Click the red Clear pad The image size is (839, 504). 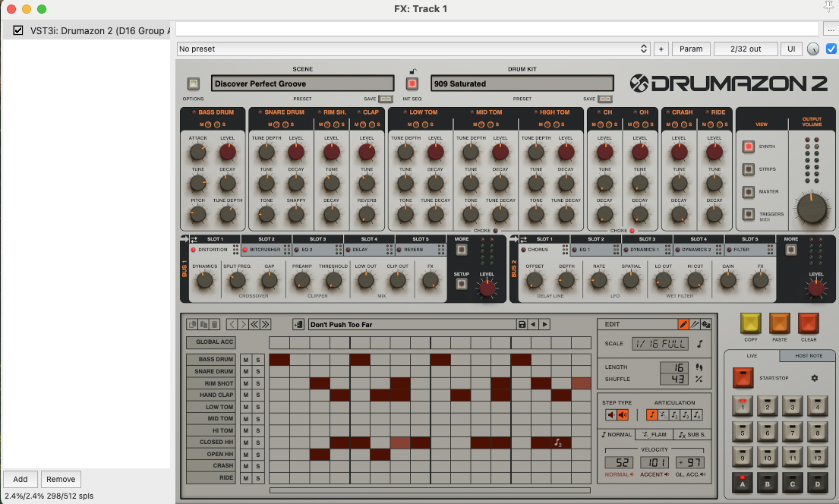(x=809, y=323)
